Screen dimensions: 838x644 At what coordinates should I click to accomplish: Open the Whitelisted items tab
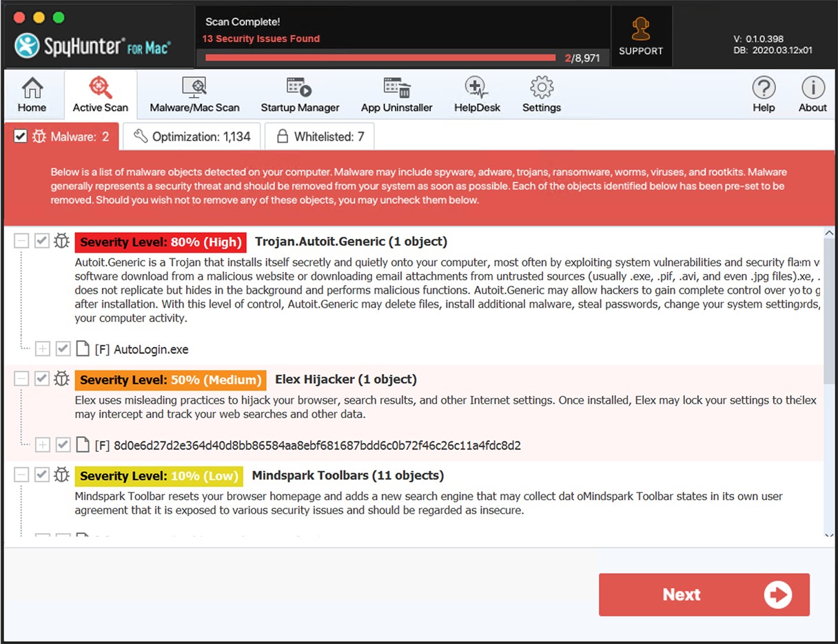tap(319, 136)
